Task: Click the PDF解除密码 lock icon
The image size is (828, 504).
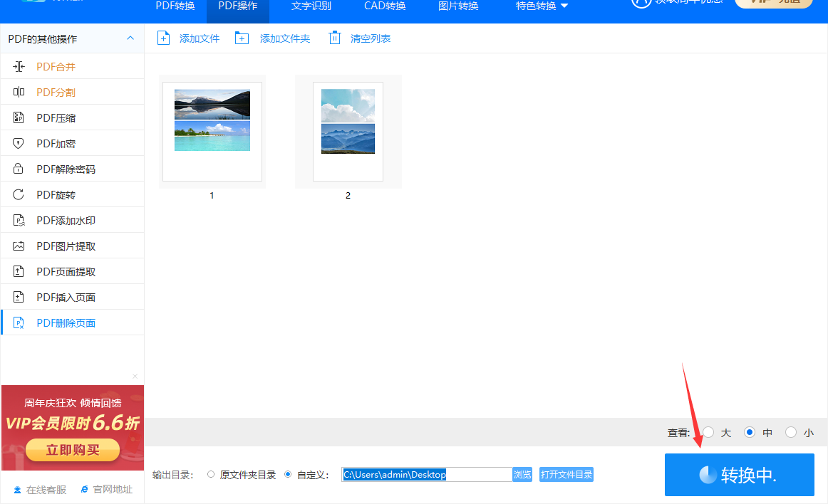Action: [19, 169]
